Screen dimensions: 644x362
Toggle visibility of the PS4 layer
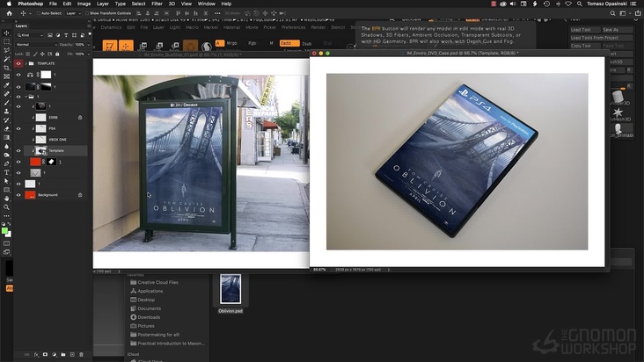click(x=18, y=128)
